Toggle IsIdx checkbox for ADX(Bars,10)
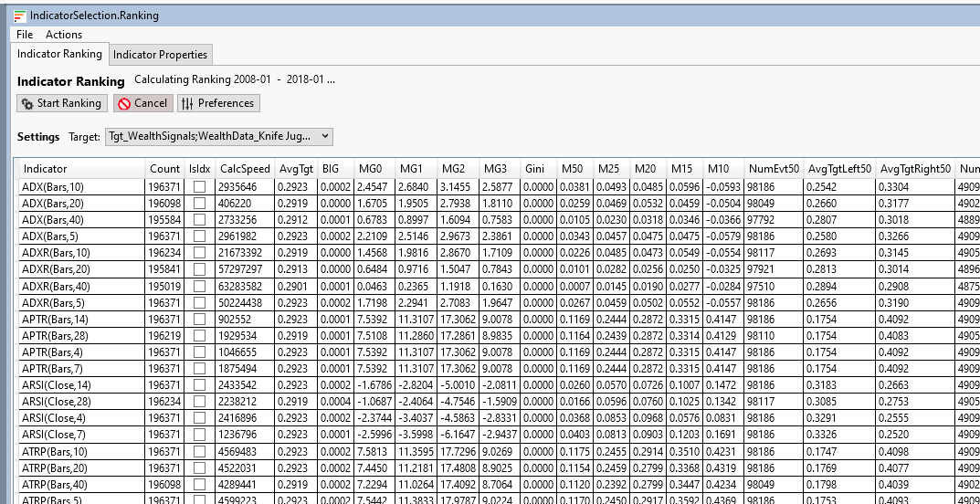This screenshot has height=504, width=980. pyautogui.click(x=199, y=186)
